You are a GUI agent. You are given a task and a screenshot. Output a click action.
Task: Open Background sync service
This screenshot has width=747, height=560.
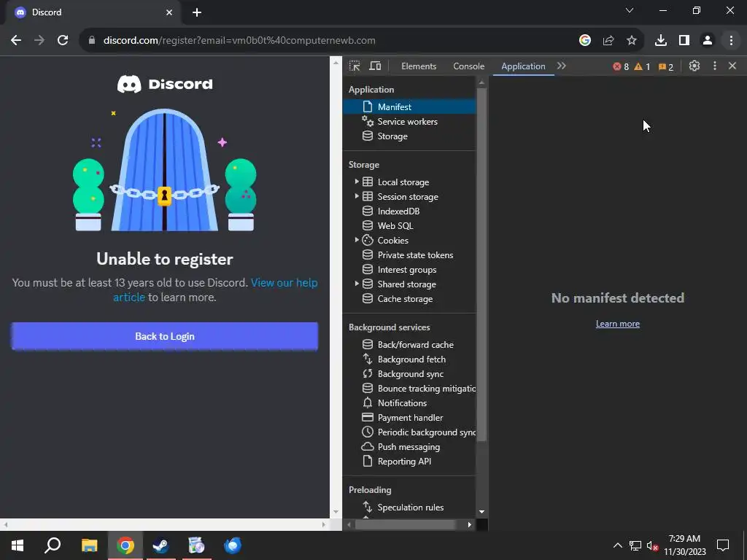[410, 374]
